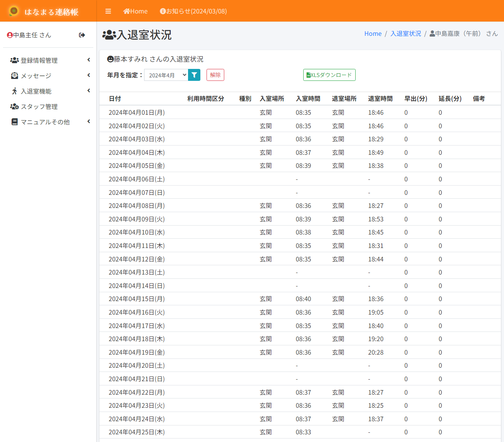Click the walking person icon for 入退室機能
Screen dimensions: 504x442
[15, 91]
